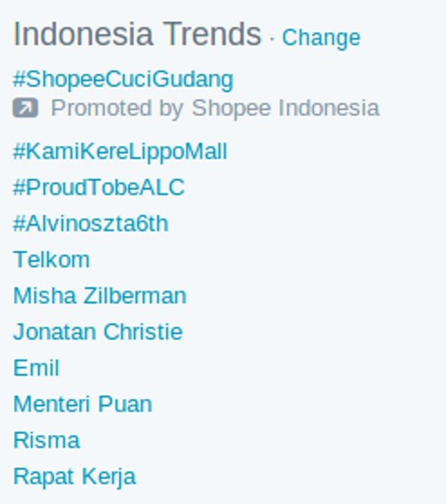Click the Shopee Indonesia advertiser name

tap(285, 108)
